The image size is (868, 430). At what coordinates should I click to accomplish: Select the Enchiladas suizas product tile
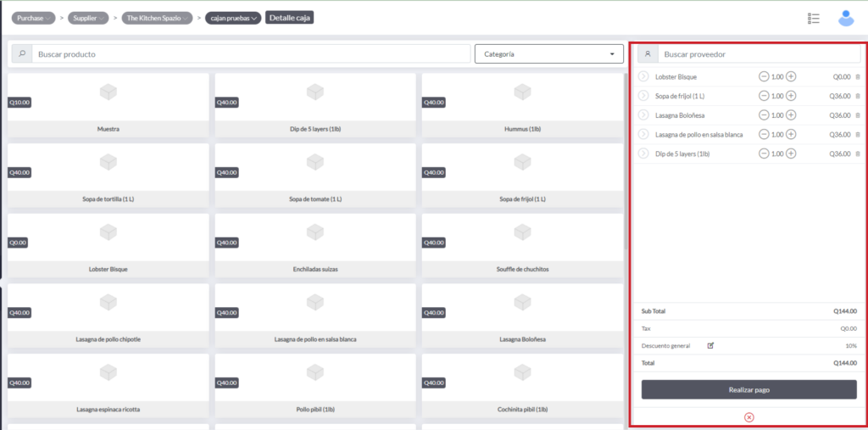click(x=314, y=246)
